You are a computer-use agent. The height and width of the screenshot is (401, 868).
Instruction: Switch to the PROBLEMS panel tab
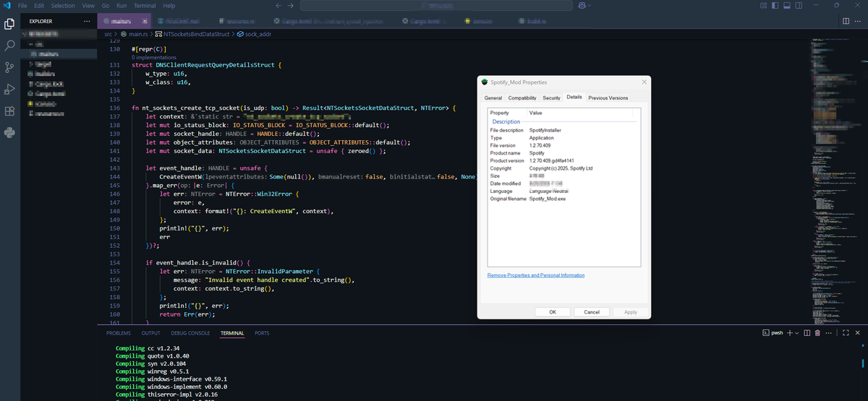119,333
